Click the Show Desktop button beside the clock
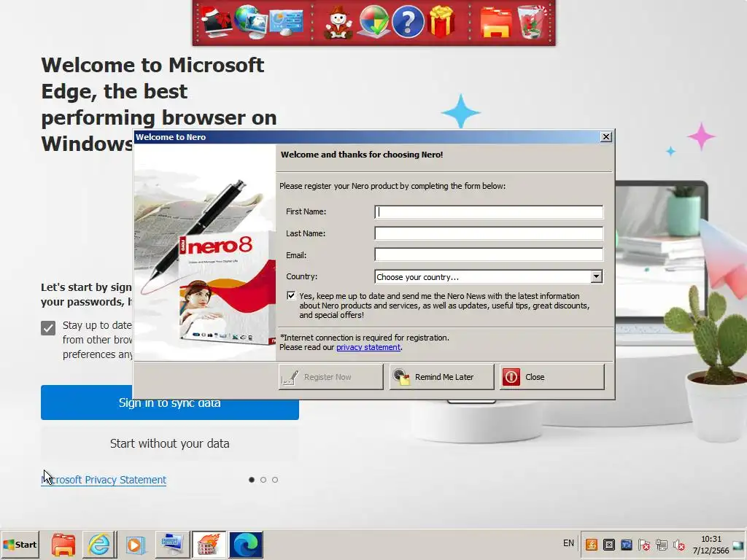This screenshot has height=560, width=747. pos(738,545)
